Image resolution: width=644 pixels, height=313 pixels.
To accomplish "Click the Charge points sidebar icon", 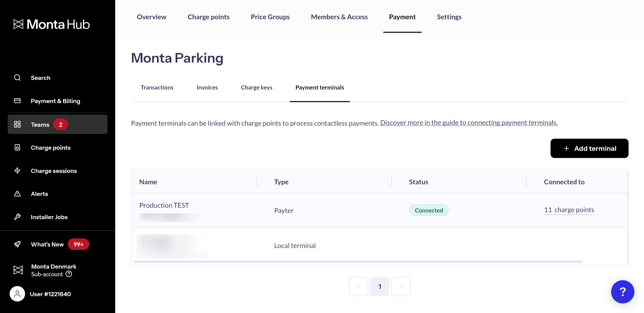I will (x=17, y=148).
